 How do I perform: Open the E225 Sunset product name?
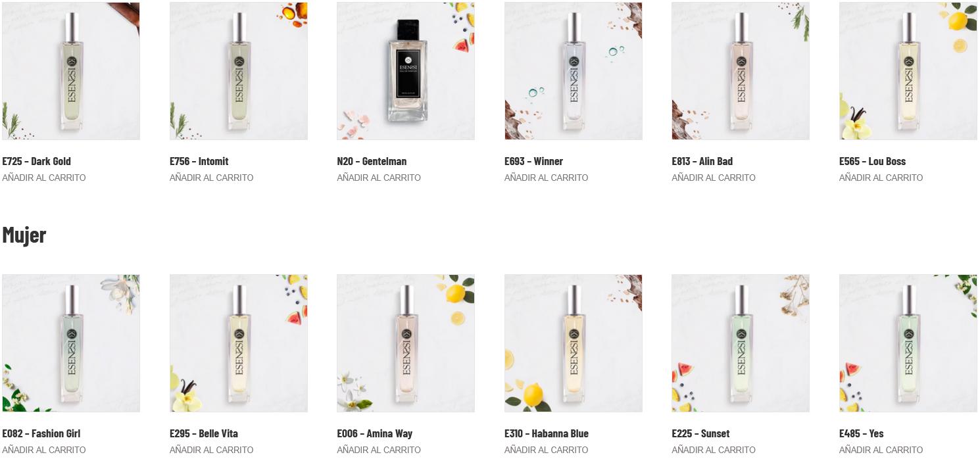(x=700, y=433)
